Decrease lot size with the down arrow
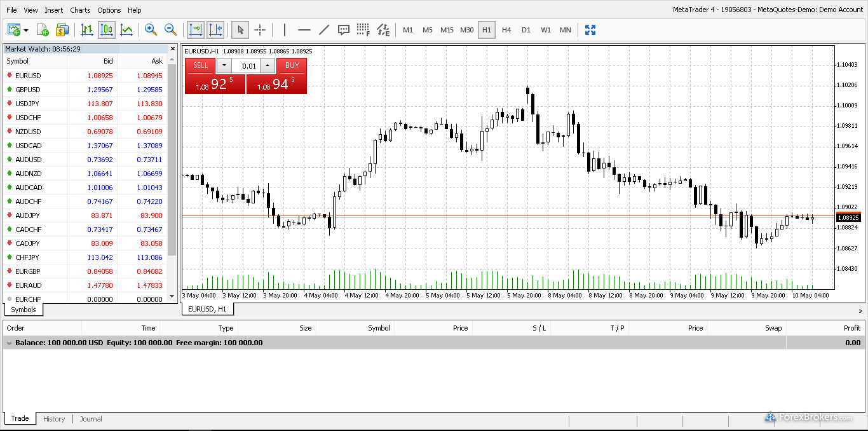Image resolution: width=868 pixels, height=431 pixels. click(x=224, y=65)
